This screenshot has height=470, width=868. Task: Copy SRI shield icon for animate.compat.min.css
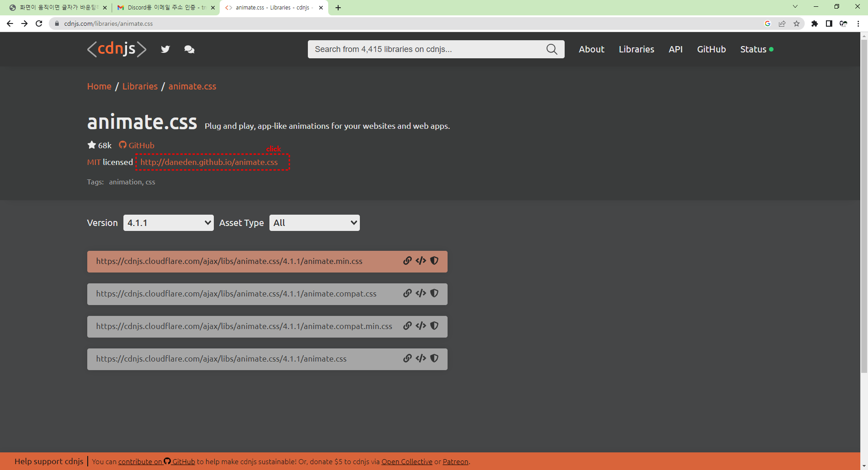point(434,326)
